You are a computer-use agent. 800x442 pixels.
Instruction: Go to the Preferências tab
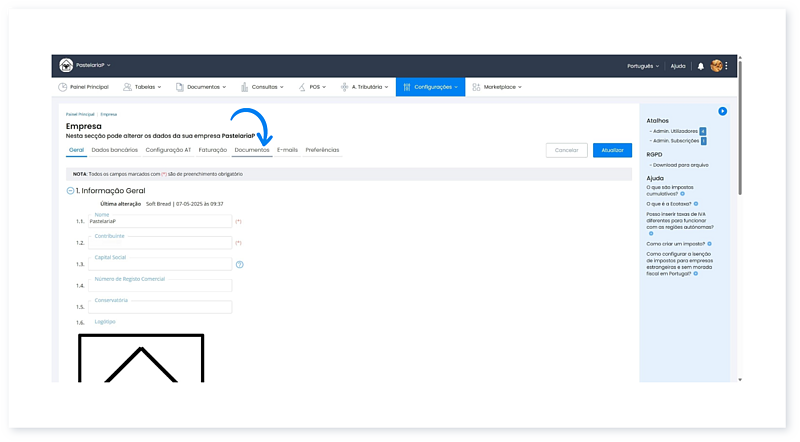pos(322,150)
